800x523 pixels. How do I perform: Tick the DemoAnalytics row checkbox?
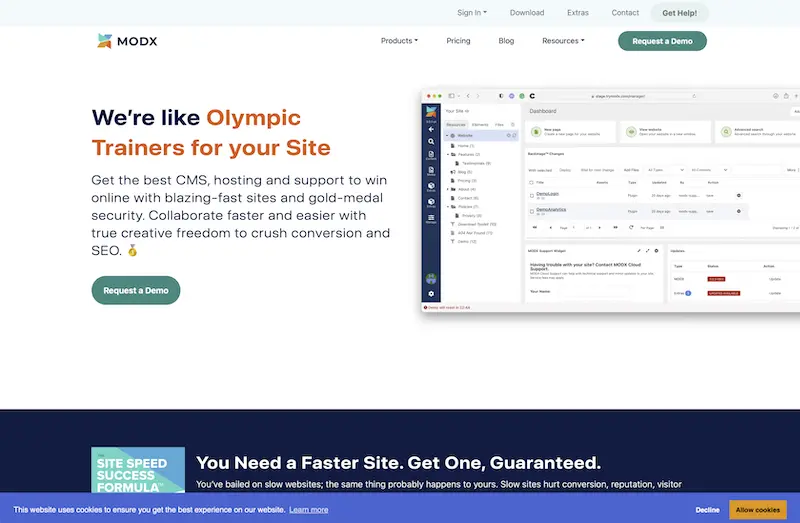point(532,211)
